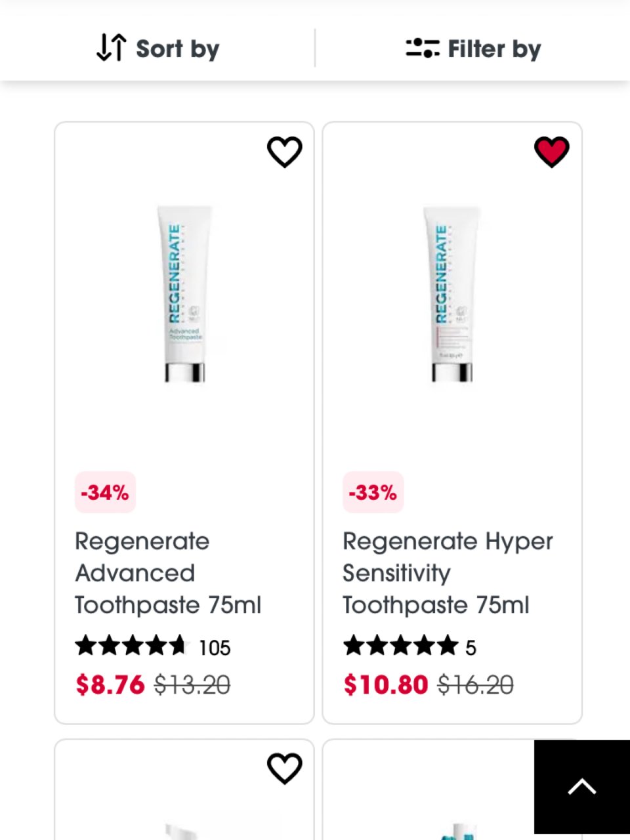
Task: Open Regenerate Hyper Sensitivity Toothpaste 75ml title
Action: coord(447,573)
